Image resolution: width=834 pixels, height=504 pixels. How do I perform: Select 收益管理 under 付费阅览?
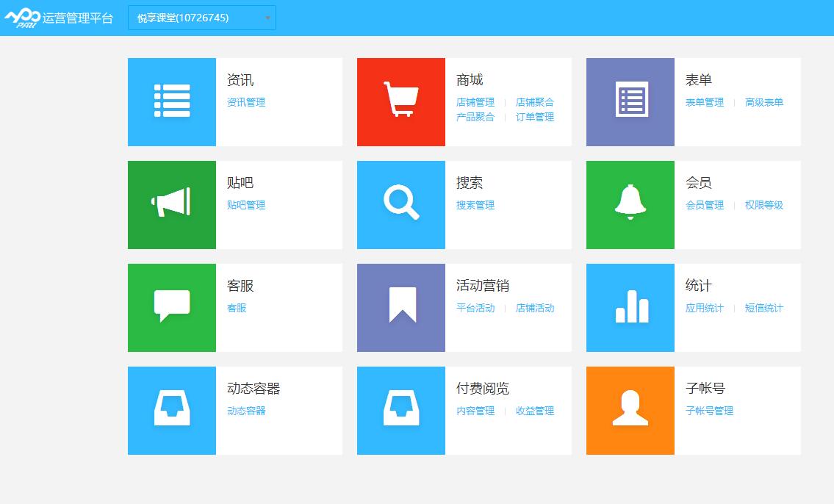535,411
